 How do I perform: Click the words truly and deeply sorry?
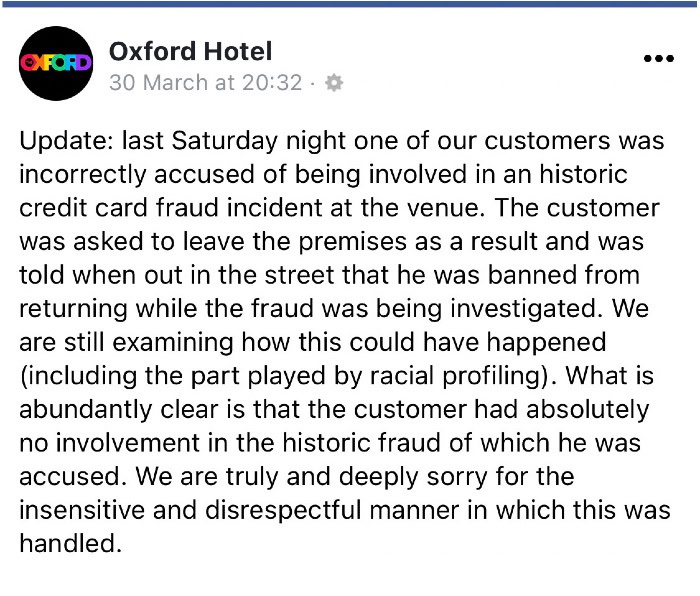click(x=357, y=477)
